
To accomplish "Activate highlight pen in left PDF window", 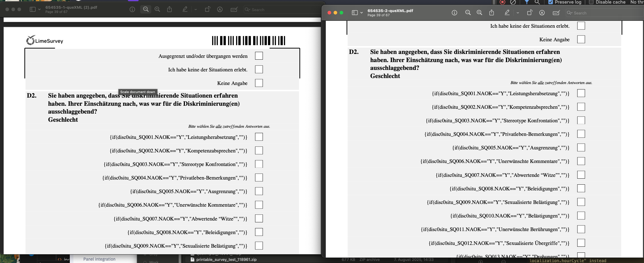I will [185, 9].
